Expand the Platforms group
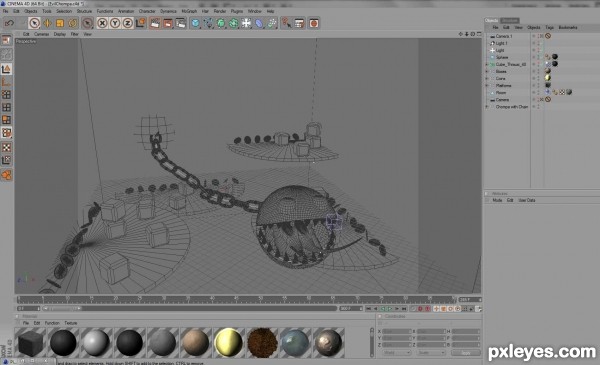 point(487,86)
